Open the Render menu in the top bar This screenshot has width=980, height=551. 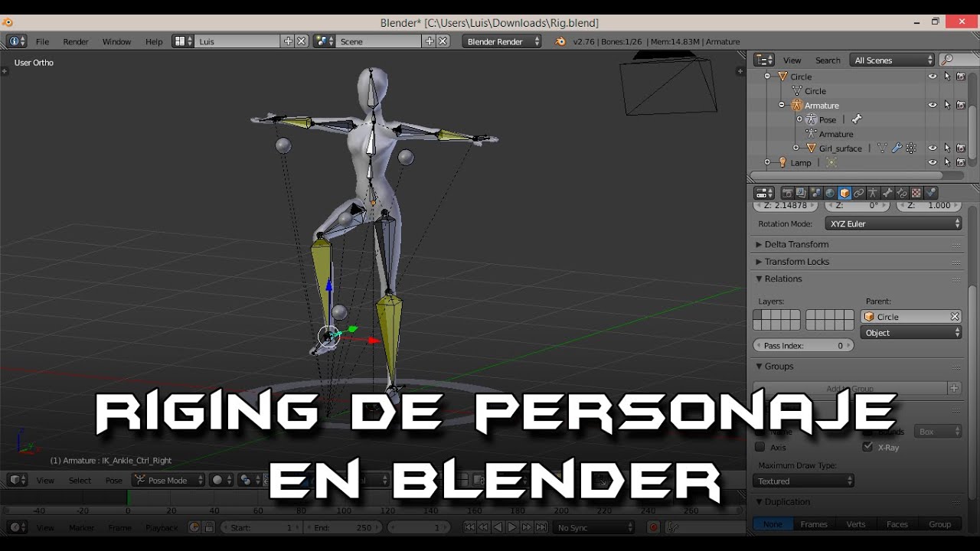tap(76, 41)
